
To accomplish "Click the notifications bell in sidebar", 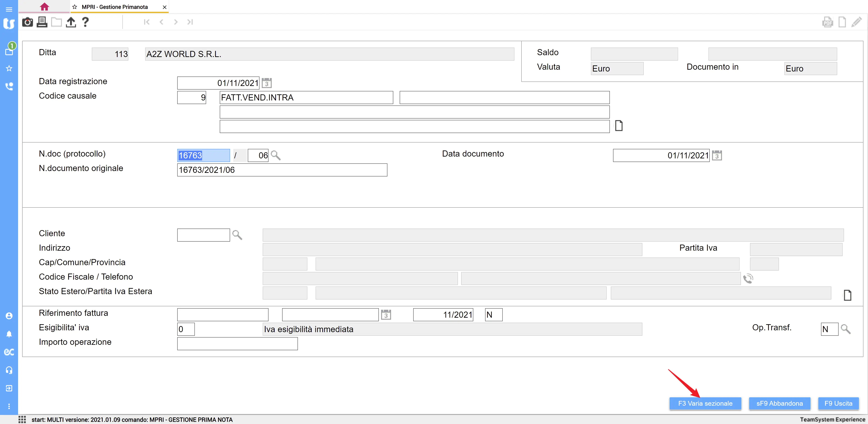I will tap(9, 334).
